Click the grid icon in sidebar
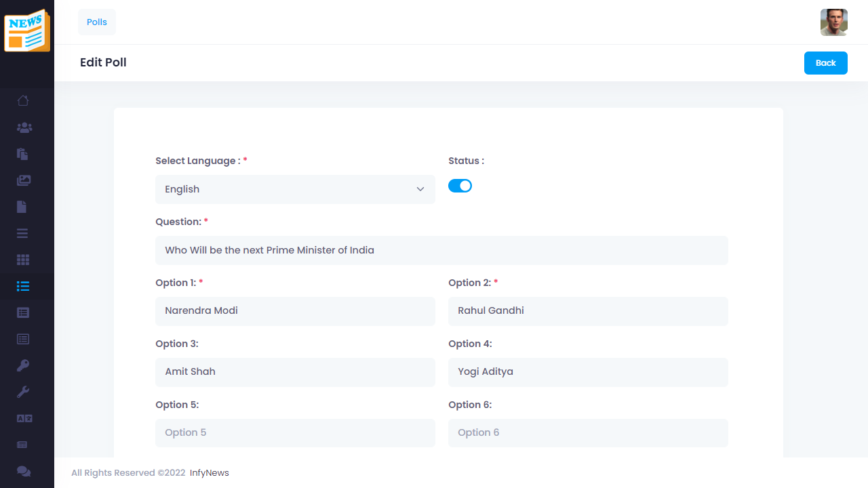Image resolution: width=868 pixels, height=488 pixels. point(23,260)
